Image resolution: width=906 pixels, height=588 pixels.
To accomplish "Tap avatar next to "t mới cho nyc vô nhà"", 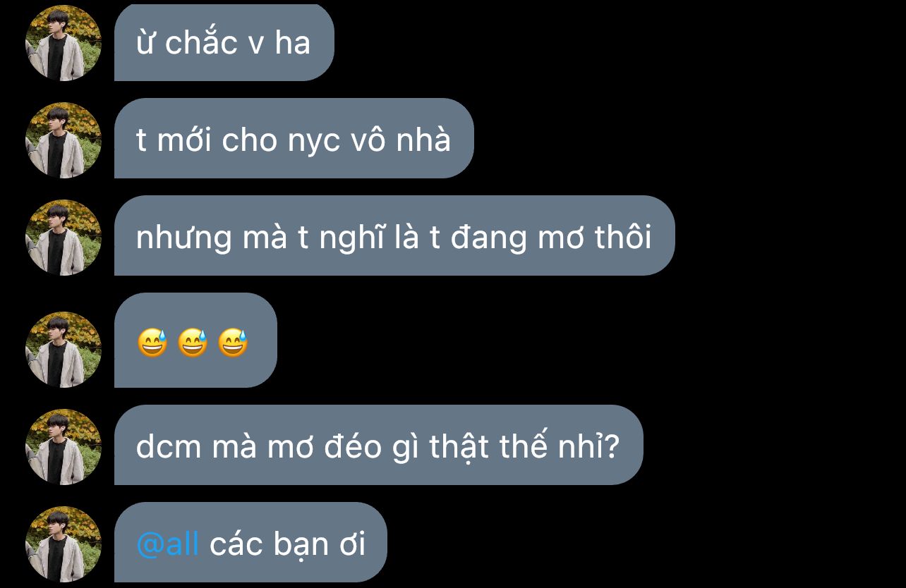I will tap(64, 140).
